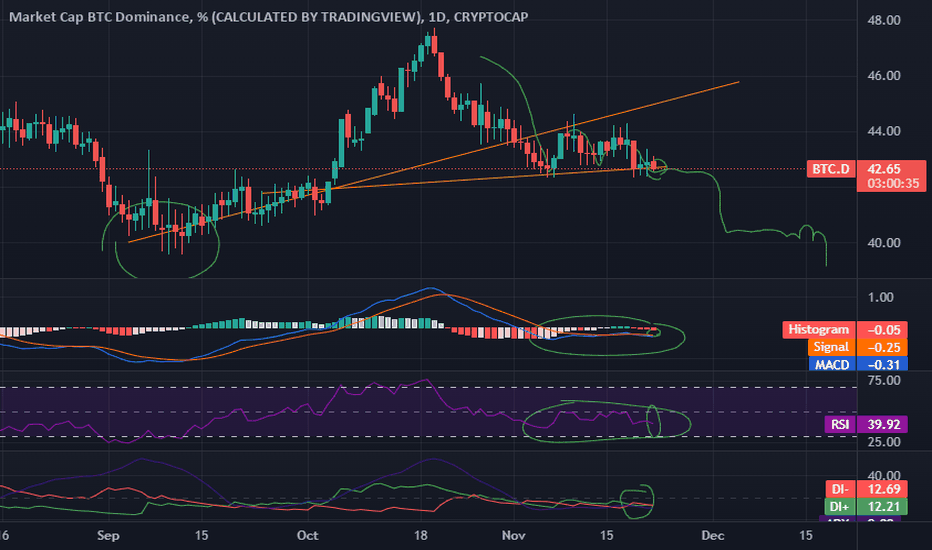Click the Market Cap BTC Dominance chart title

tap(269, 17)
